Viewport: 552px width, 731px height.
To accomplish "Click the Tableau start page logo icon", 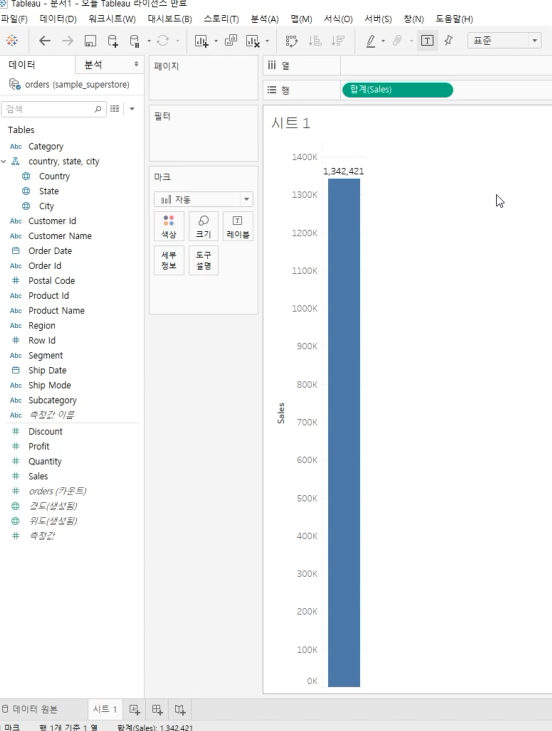I will pyautogui.click(x=12, y=41).
